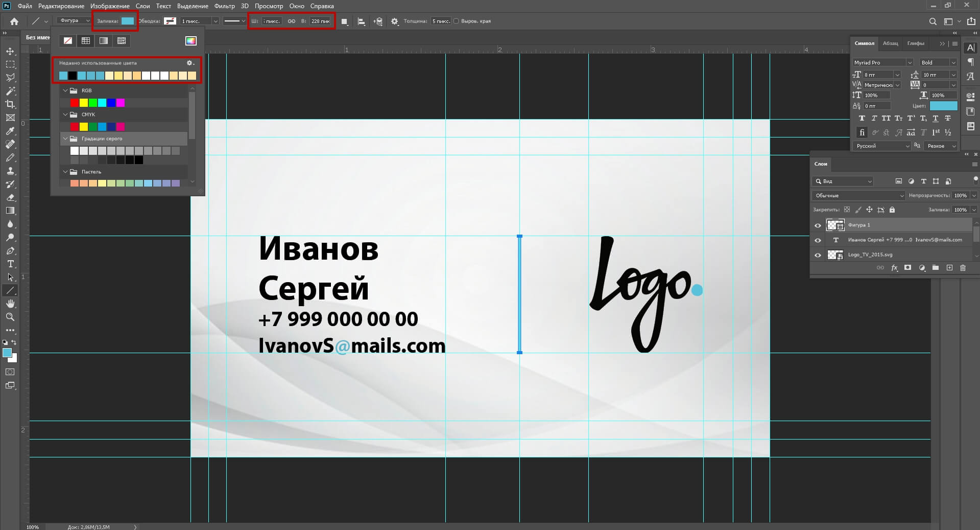The image size is (980, 530).
Task: Delete the selected layer with trash icon
Action: (x=963, y=267)
